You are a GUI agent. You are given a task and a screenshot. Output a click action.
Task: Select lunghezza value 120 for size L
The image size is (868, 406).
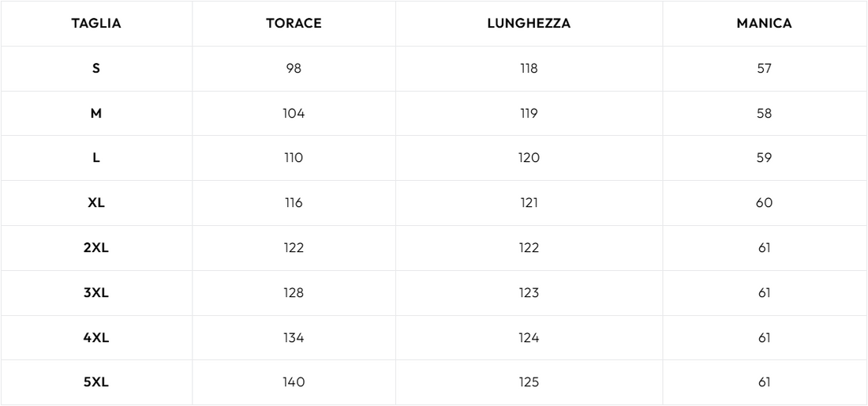pyautogui.click(x=529, y=158)
